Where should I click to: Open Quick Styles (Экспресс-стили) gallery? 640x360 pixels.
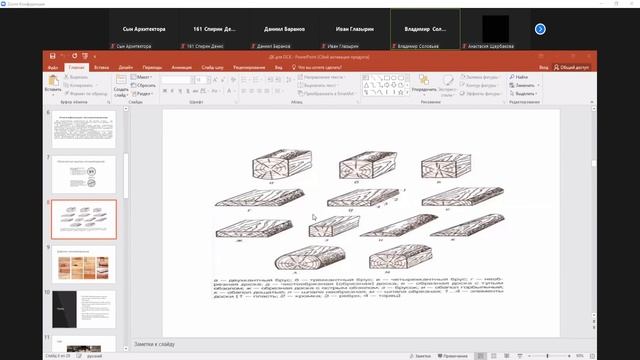coord(448,85)
